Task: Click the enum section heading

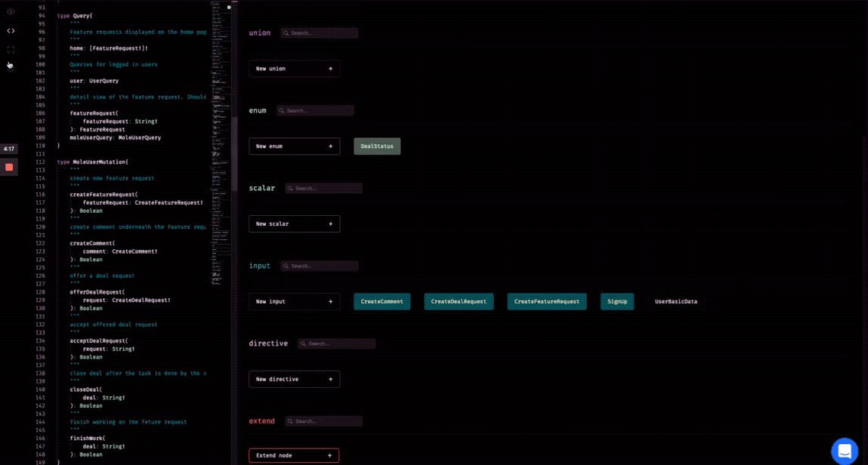Action: click(x=258, y=110)
